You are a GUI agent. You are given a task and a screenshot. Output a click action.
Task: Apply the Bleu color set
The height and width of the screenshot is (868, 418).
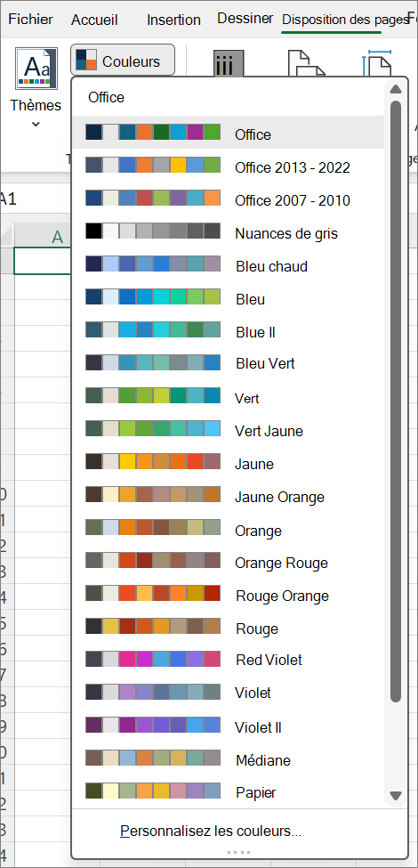[x=229, y=298]
